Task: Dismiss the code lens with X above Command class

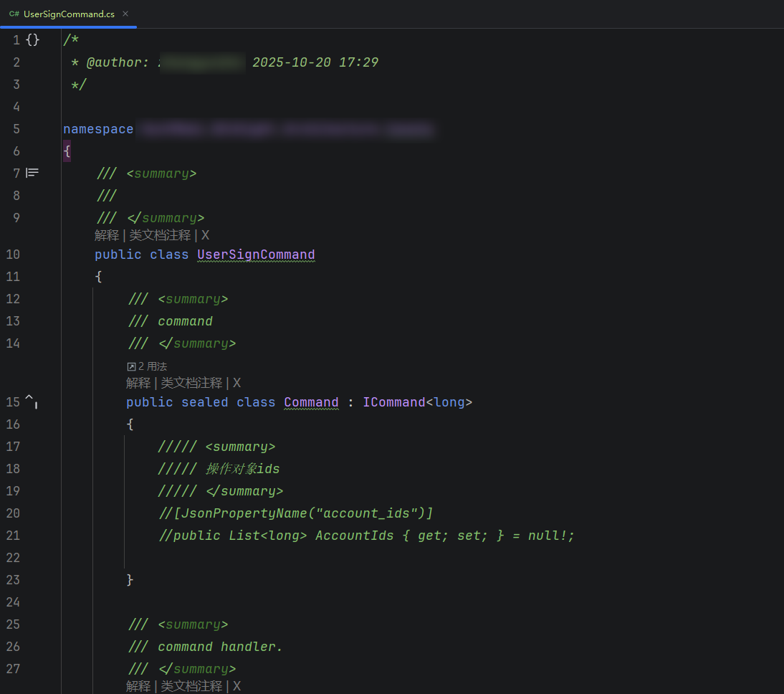Action: pos(236,383)
